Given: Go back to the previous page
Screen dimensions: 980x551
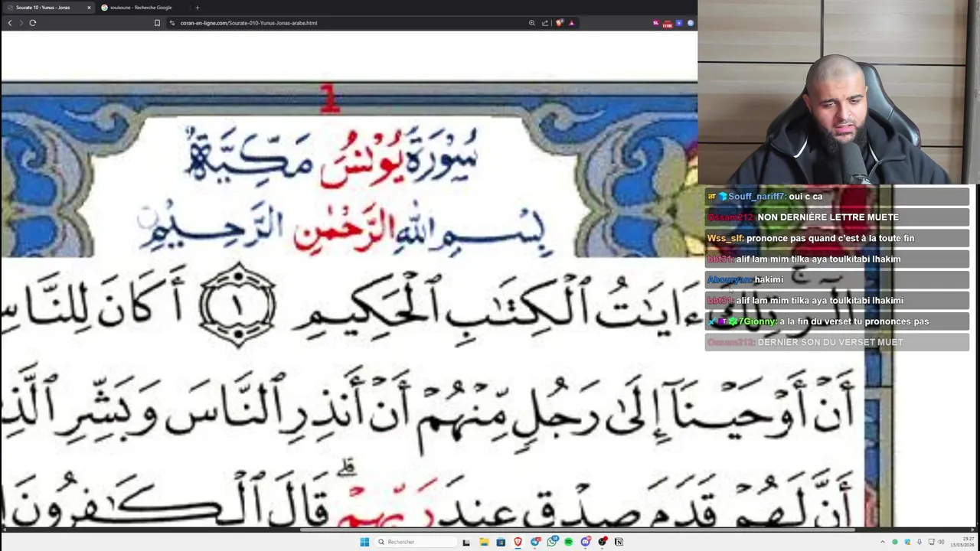Looking at the screenshot, I should pyautogui.click(x=10, y=23).
